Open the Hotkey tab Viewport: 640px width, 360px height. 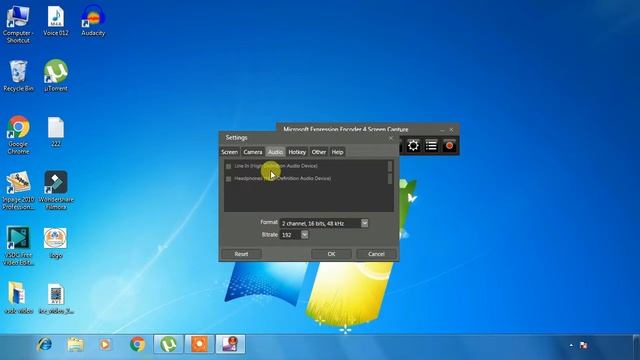[297, 152]
